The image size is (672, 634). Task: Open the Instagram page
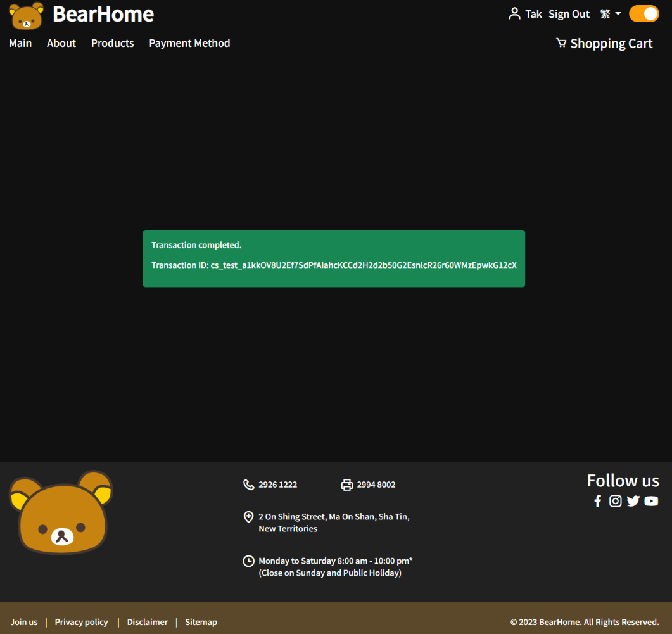point(615,501)
